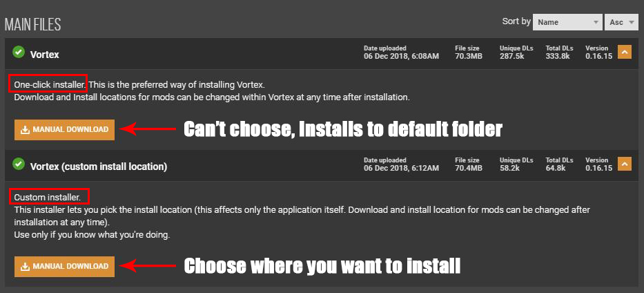Select the Vortex file title

coord(44,55)
